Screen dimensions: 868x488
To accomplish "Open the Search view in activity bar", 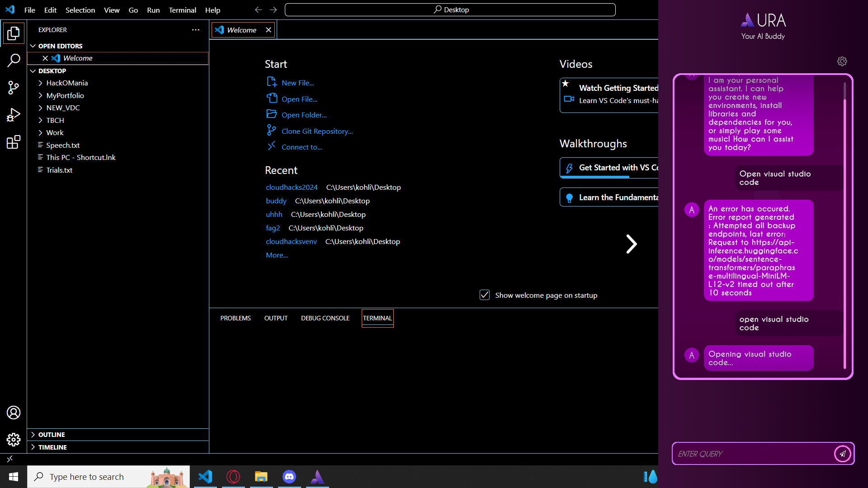I will tap(14, 60).
